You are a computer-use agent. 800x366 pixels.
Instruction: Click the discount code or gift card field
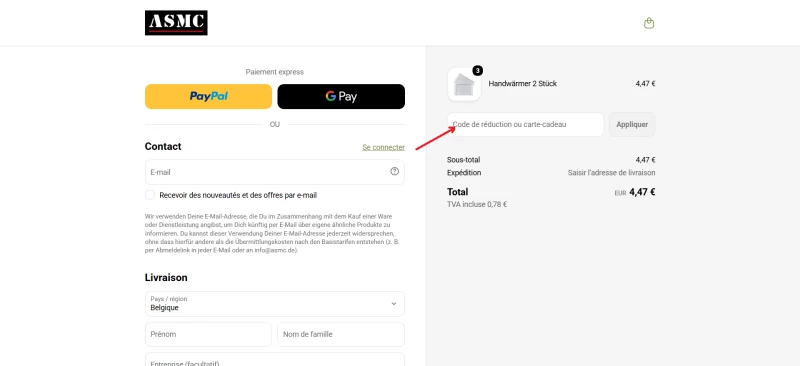[526, 125]
